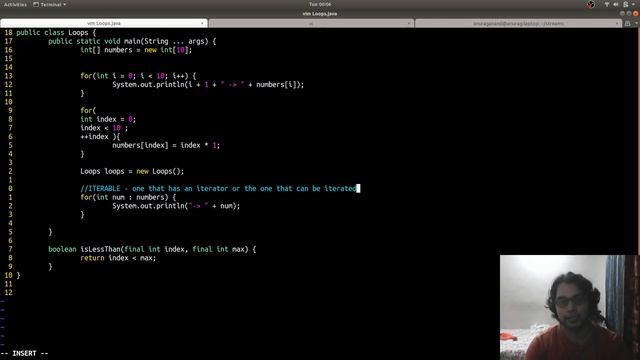
Task: Click the "return index < max;" line
Action: pos(118,258)
